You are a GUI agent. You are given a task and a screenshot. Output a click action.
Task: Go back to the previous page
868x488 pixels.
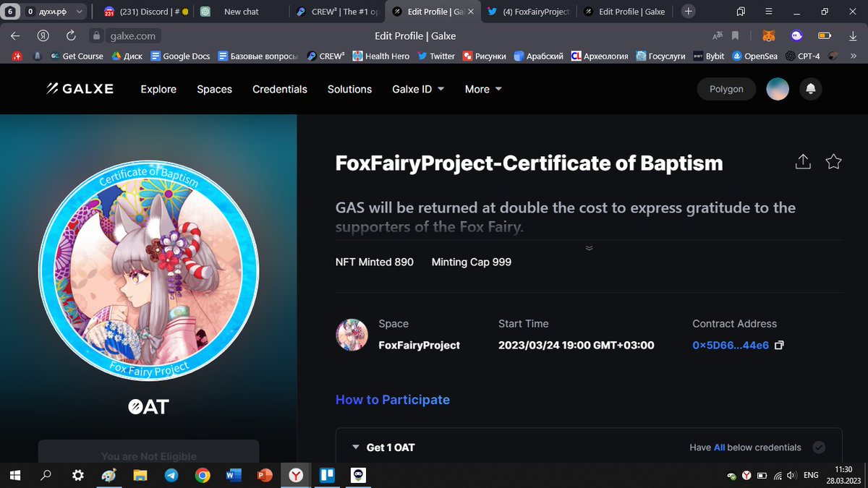tap(15, 35)
